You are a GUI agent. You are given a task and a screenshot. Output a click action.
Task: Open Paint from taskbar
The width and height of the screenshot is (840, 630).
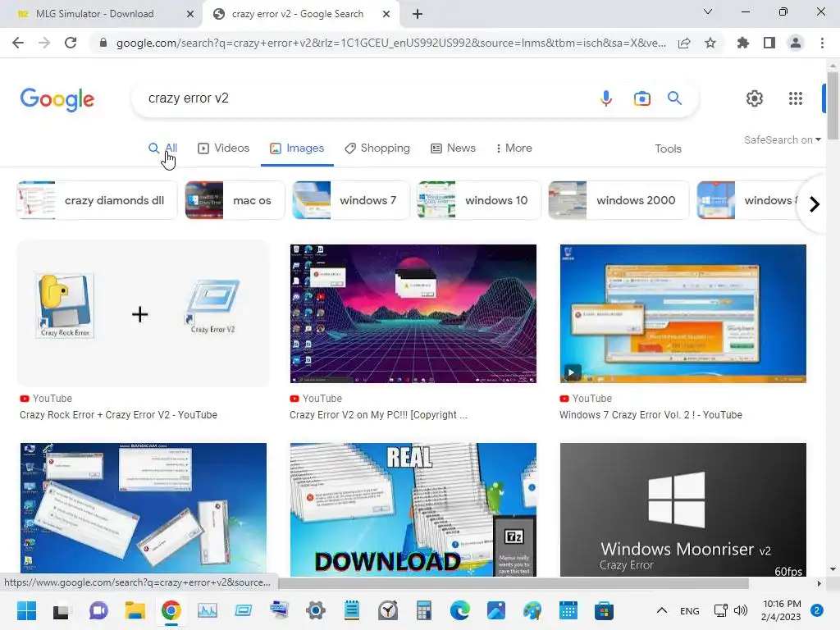click(x=532, y=610)
